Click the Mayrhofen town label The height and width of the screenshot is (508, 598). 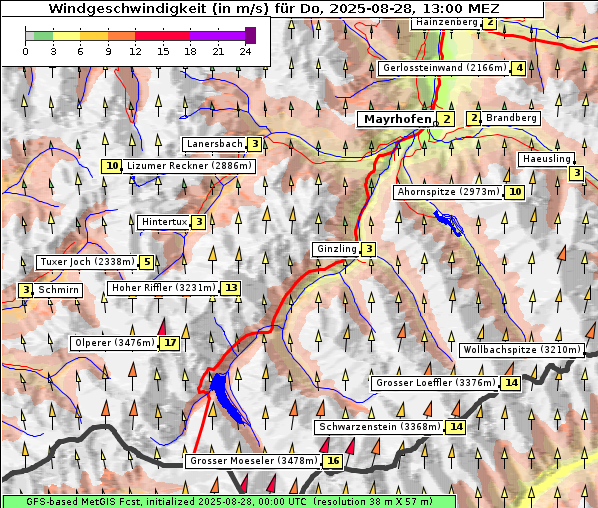tap(397, 119)
